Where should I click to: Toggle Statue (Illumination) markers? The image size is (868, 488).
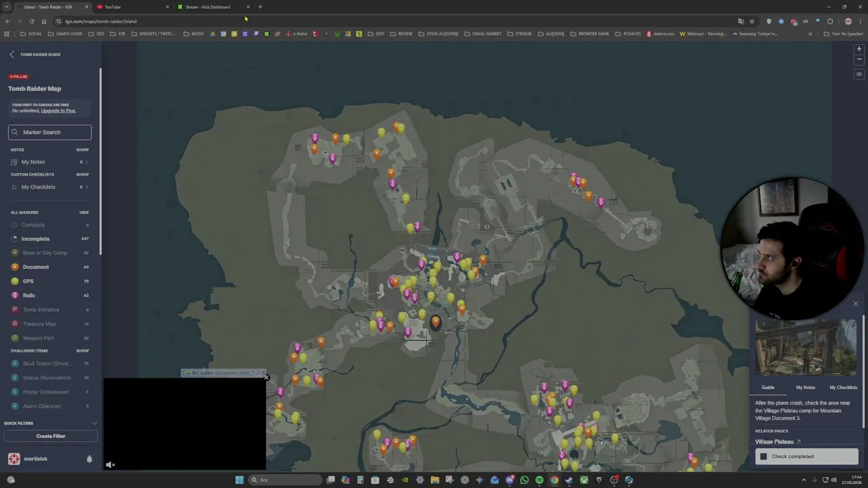pos(50,378)
